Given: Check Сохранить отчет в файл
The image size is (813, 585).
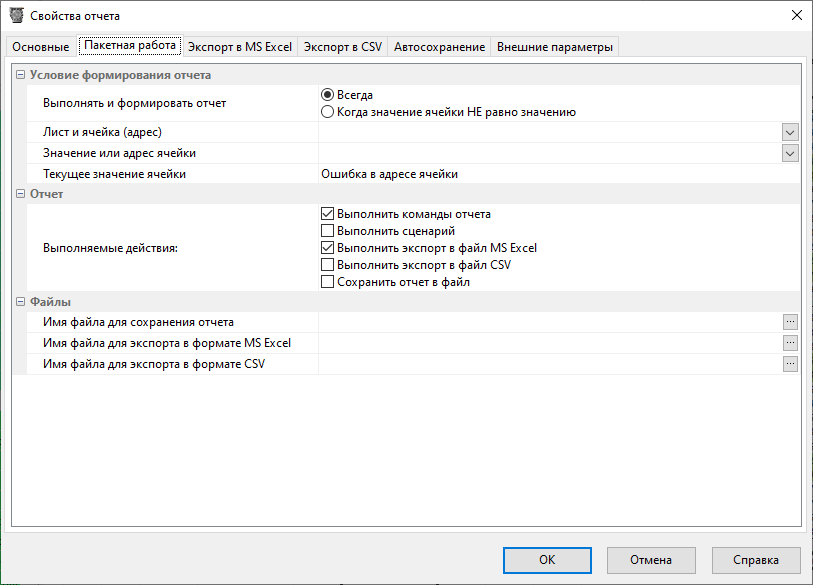Looking at the screenshot, I should click(x=327, y=282).
